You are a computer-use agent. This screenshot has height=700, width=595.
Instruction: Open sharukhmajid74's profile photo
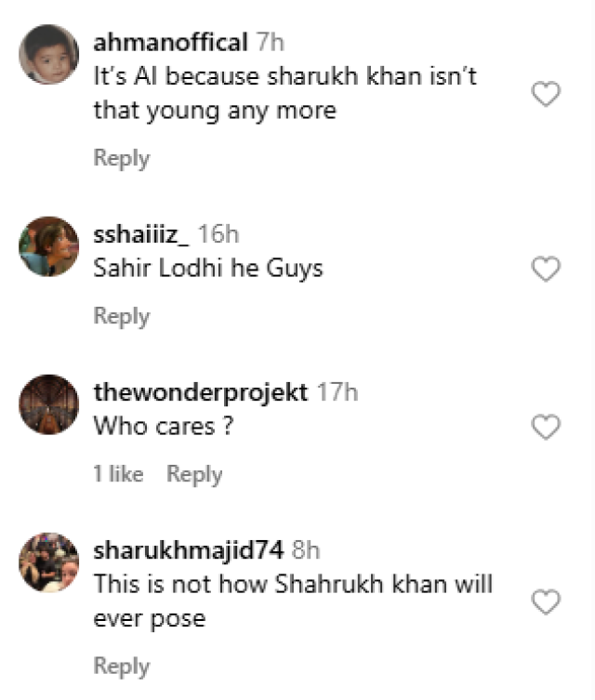point(48,562)
